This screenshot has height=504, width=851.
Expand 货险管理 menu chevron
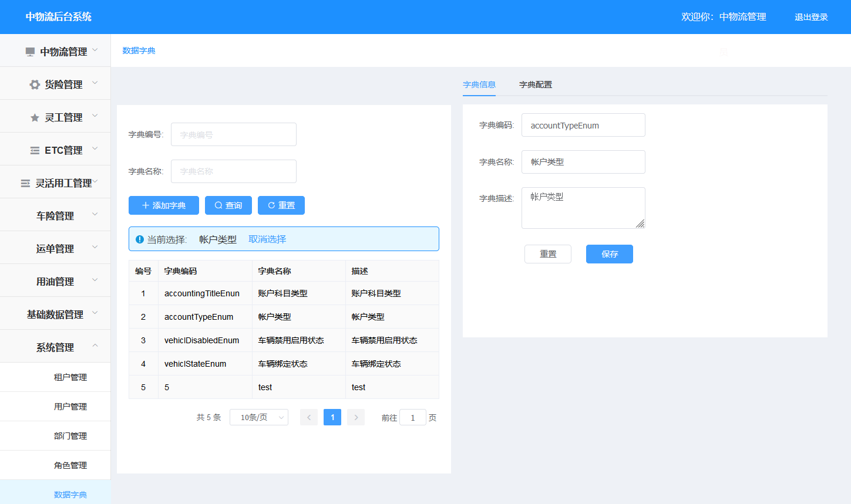tap(95, 83)
